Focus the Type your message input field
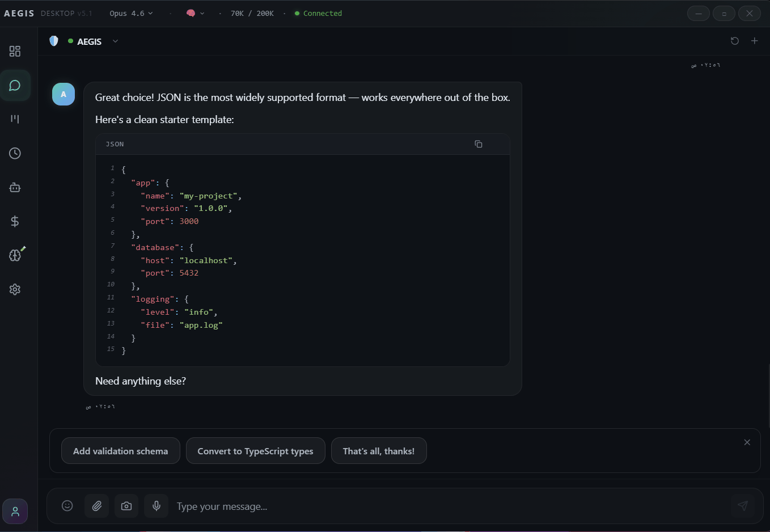This screenshot has width=770, height=532. (x=448, y=506)
